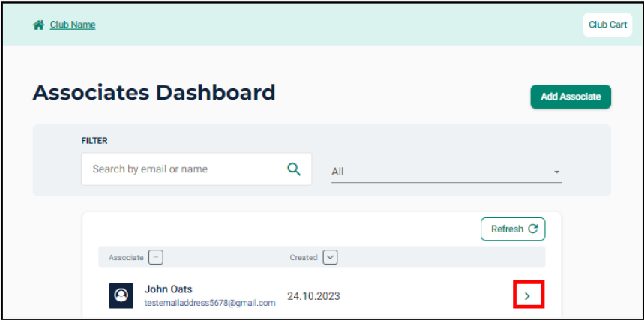Open the Club Cart button
The width and height of the screenshot is (644, 320).
[607, 25]
